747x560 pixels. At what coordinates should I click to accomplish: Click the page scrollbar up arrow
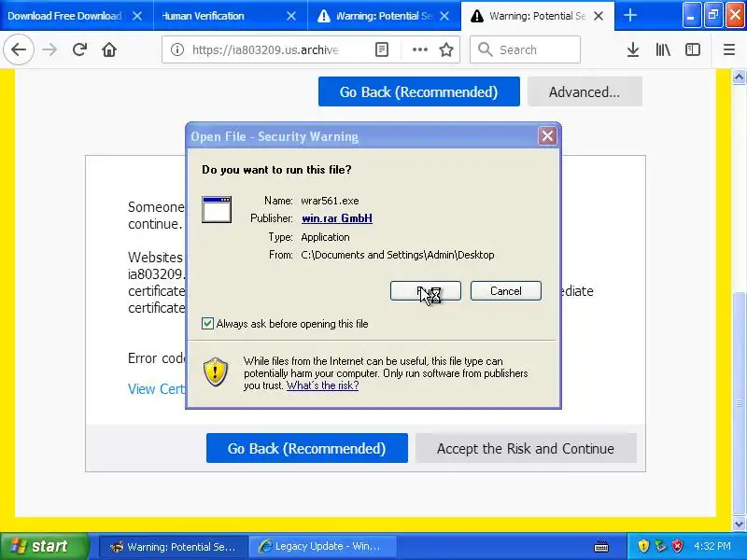(739, 77)
